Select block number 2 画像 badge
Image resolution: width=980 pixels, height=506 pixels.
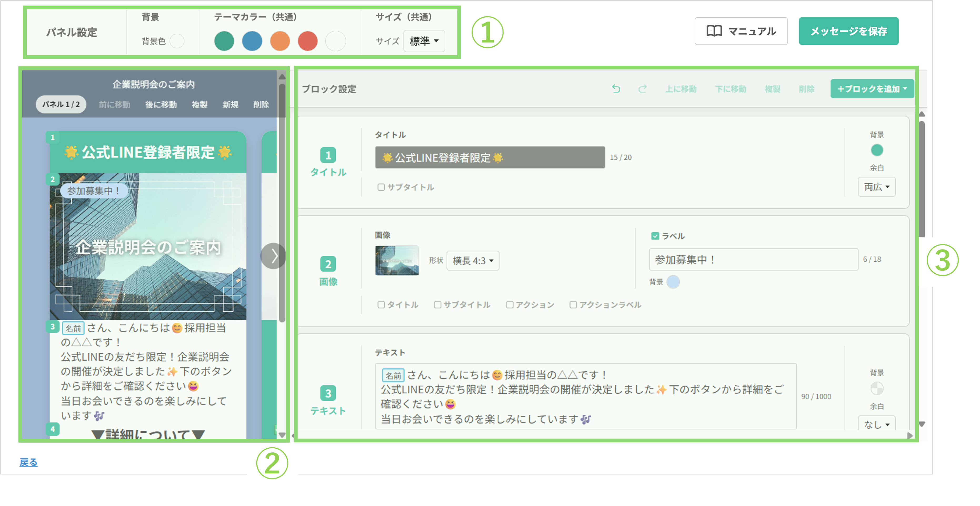328,264
